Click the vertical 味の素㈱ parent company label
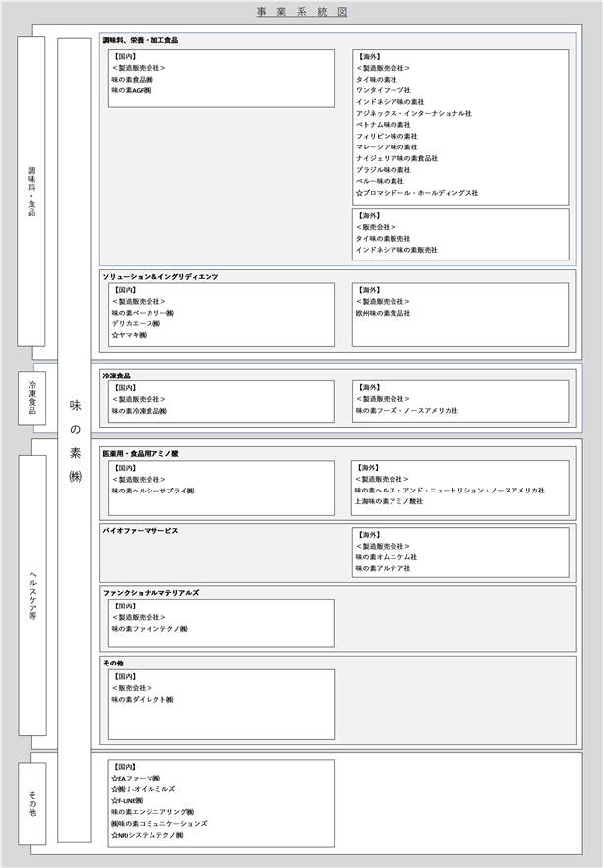 (x=75, y=440)
